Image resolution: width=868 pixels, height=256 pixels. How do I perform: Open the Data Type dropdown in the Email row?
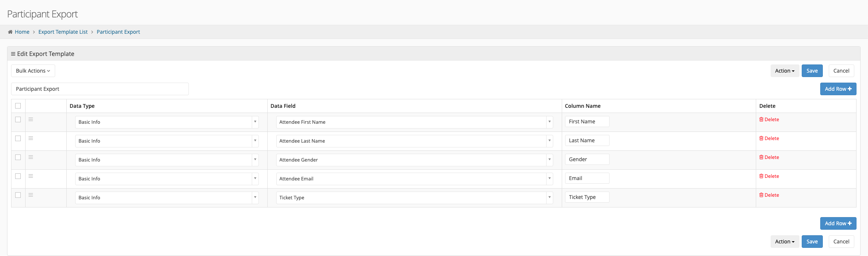(x=167, y=179)
